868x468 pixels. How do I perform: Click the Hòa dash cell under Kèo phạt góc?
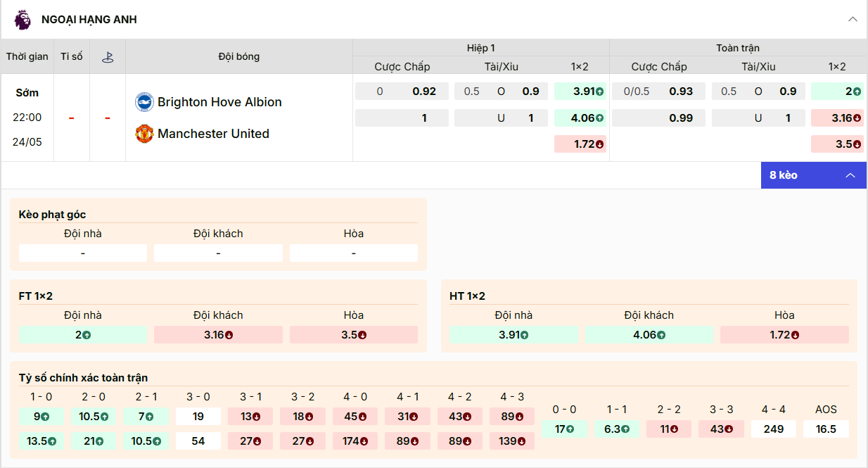pyautogui.click(x=353, y=253)
